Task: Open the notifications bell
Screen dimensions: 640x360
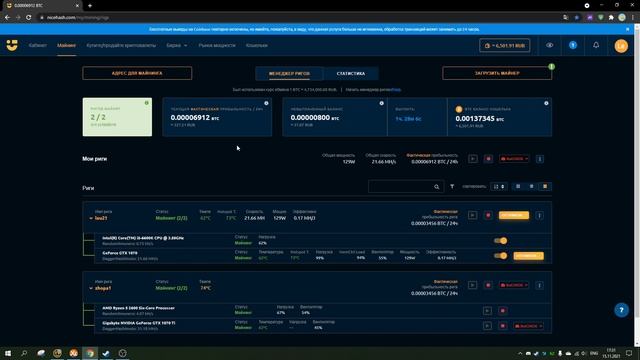Action: (x=596, y=45)
